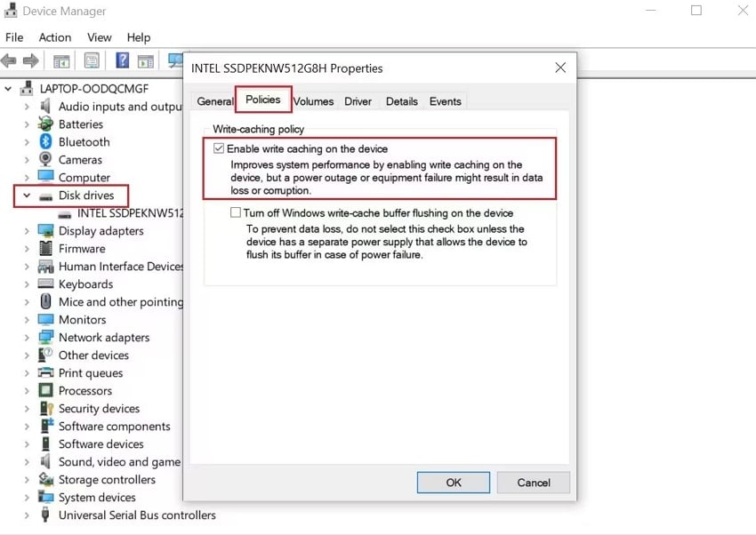Viewport: 756px width, 535px height.
Task: Click the Scan for hardware changes icon
Action: click(174, 60)
